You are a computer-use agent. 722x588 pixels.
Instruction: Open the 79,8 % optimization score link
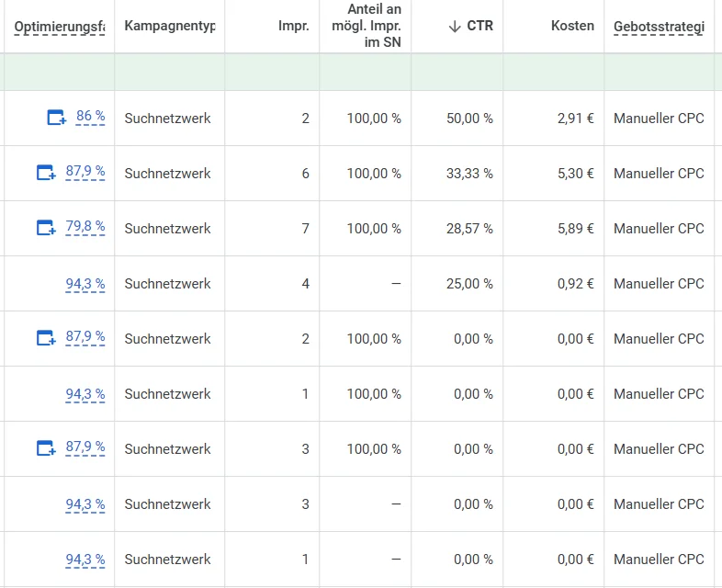tap(85, 227)
